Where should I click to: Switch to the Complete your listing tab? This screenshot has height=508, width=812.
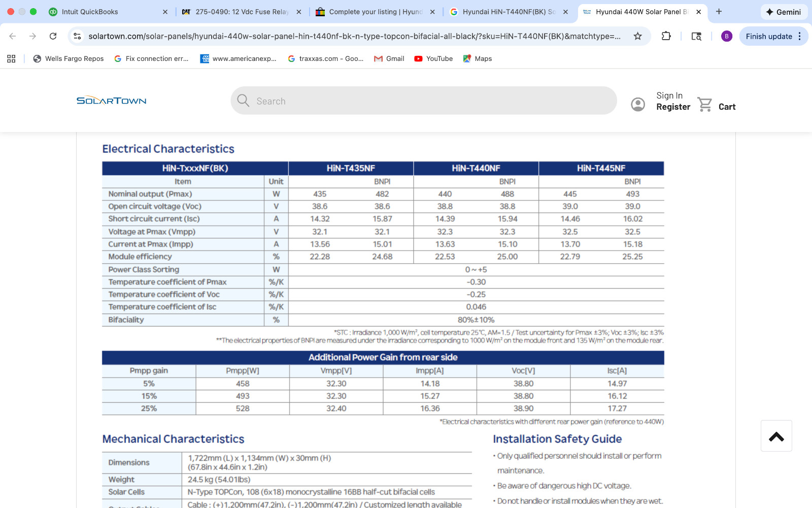(375, 12)
